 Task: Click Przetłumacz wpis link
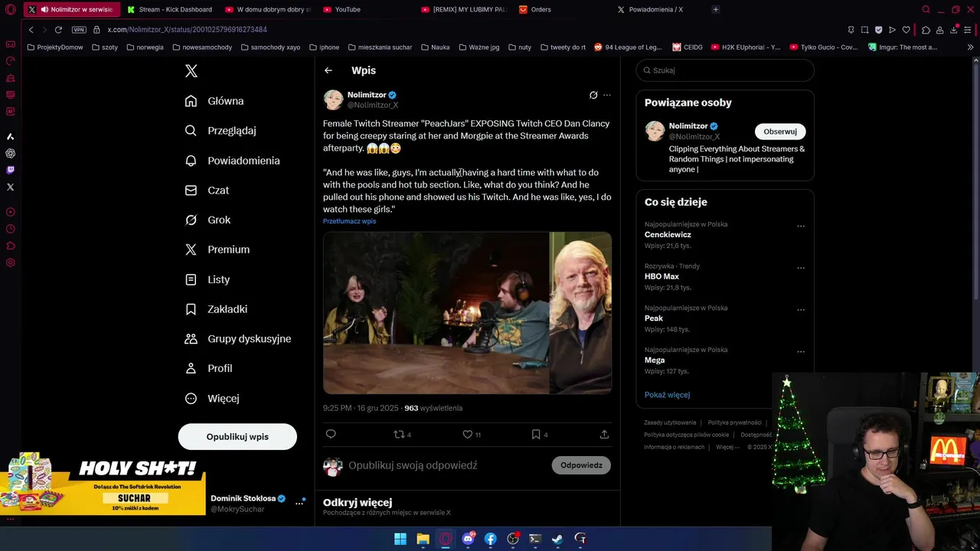click(349, 221)
